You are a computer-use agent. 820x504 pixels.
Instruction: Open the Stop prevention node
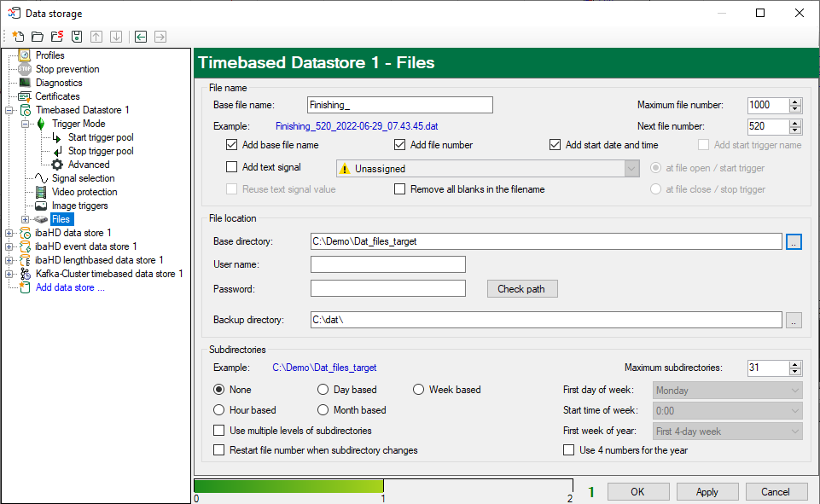coord(67,69)
